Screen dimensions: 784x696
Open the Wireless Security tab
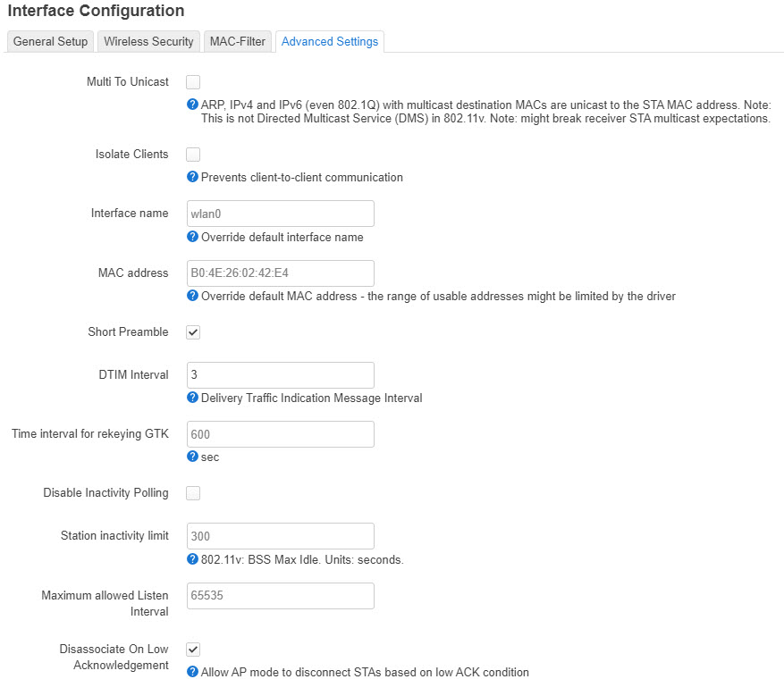(x=148, y=41)
